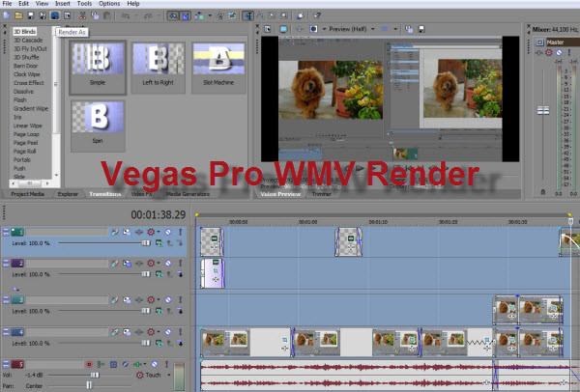Save the project with the floppy icon
Viewport: 580px width, 392px height.
click(x=31, y=15)
